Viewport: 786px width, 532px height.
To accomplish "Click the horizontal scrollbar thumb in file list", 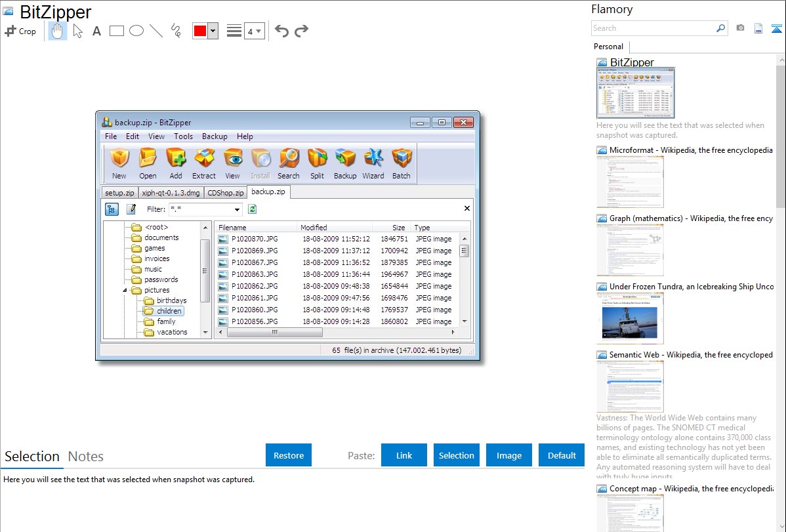I will tap(275, 332).
